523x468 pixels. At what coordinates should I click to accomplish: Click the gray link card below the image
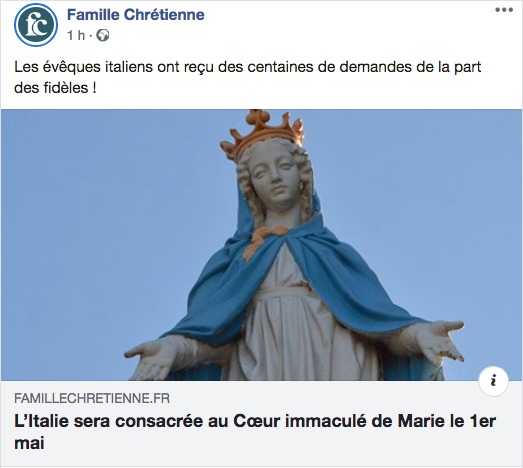262,424
